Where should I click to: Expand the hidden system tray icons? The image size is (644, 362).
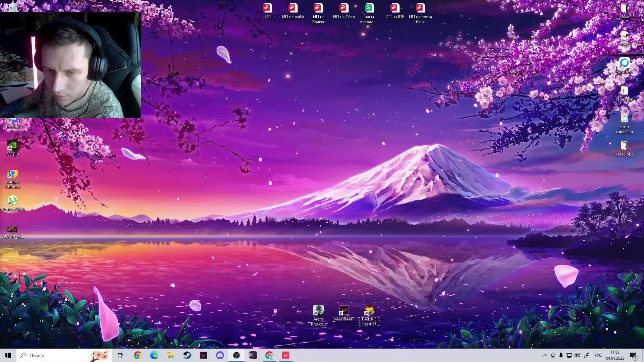[x=545, y=355]
